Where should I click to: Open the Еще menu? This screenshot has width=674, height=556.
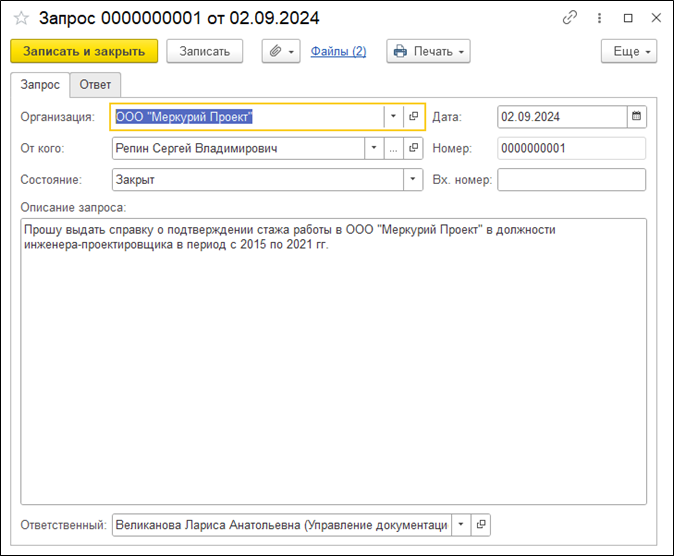[628, 51]
